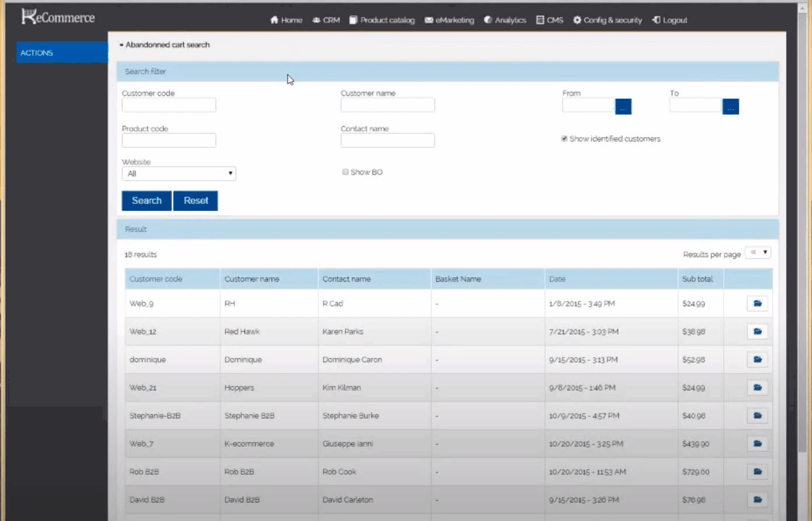Open cart folder icon for K-ecommerce row
The height and width of the screenshot is (521, 812).
[757, 444]
